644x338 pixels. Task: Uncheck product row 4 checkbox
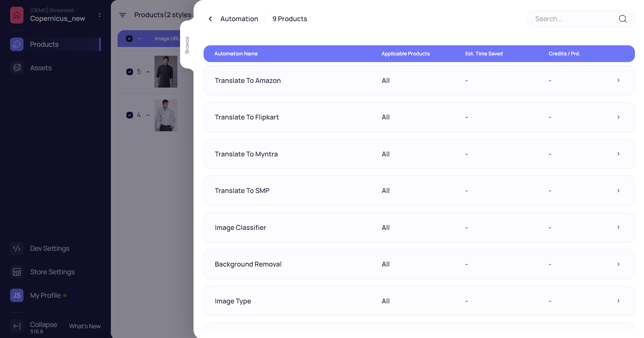(129, 115)
